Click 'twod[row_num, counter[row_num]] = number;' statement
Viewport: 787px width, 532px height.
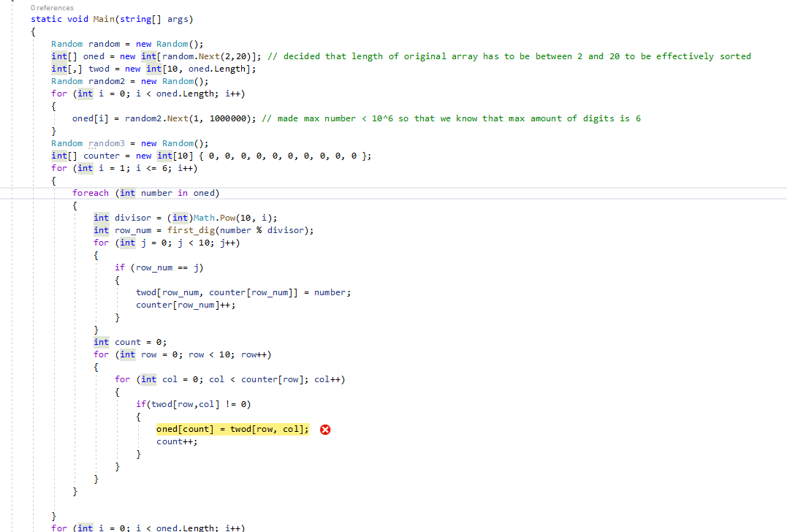(x=243, y=292)
